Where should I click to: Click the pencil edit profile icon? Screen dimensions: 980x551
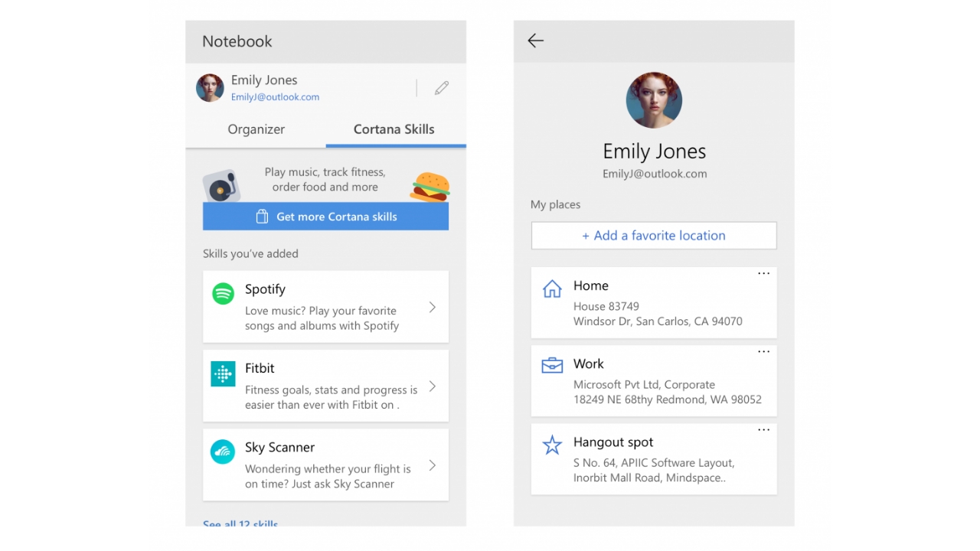[x=442, y=88]
